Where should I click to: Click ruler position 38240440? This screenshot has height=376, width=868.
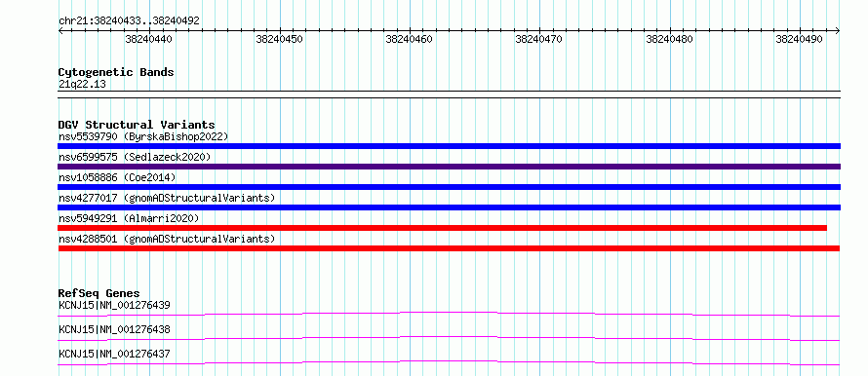[148, 39]
